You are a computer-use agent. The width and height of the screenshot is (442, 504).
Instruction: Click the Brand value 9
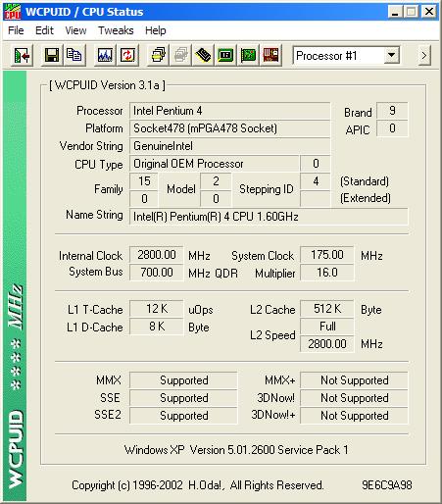point(392,111)
